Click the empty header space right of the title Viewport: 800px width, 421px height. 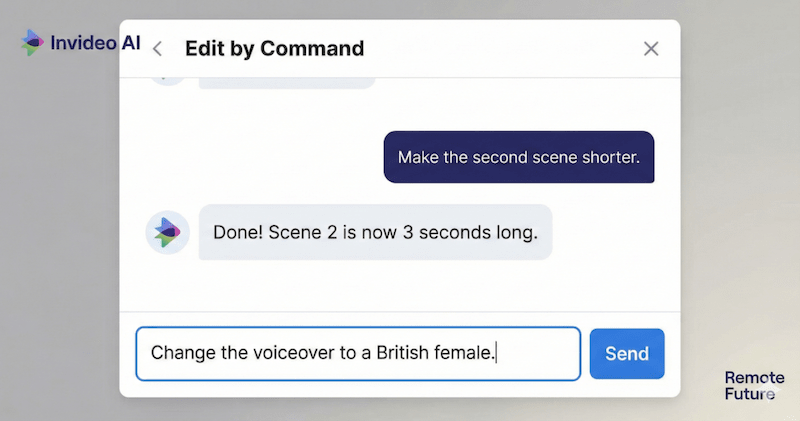click(500, 48)
